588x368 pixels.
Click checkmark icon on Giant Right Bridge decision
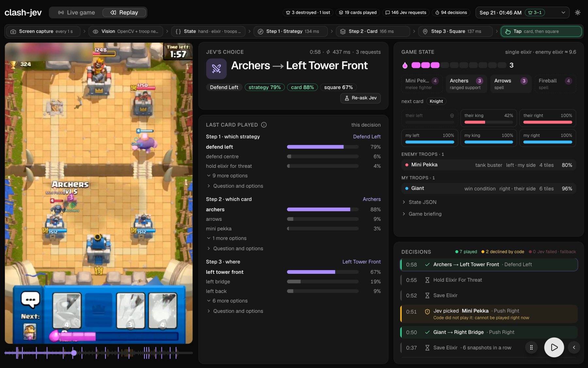[427, 332]
